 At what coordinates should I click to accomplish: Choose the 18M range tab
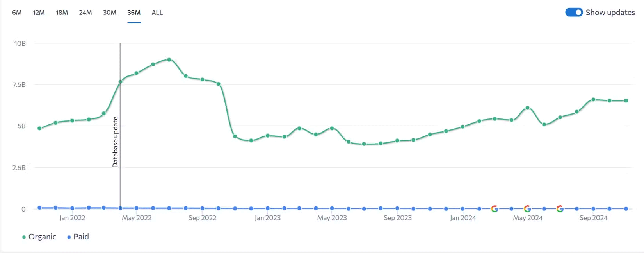click(x=62, y=13)
